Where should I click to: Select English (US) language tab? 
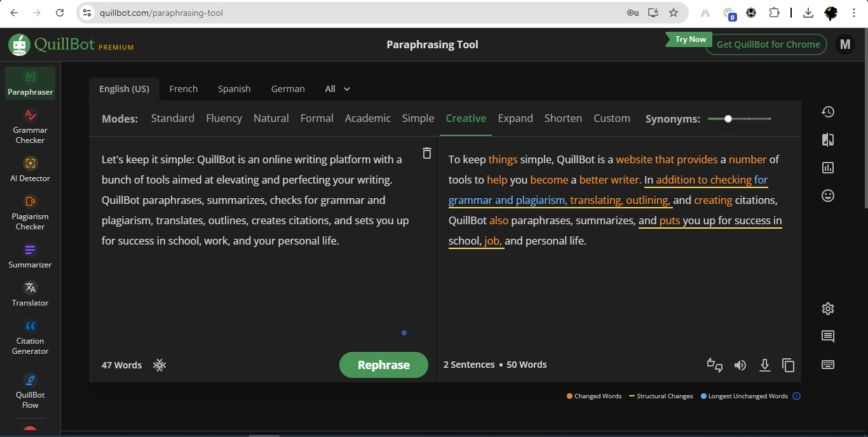[x=124, y=89]
